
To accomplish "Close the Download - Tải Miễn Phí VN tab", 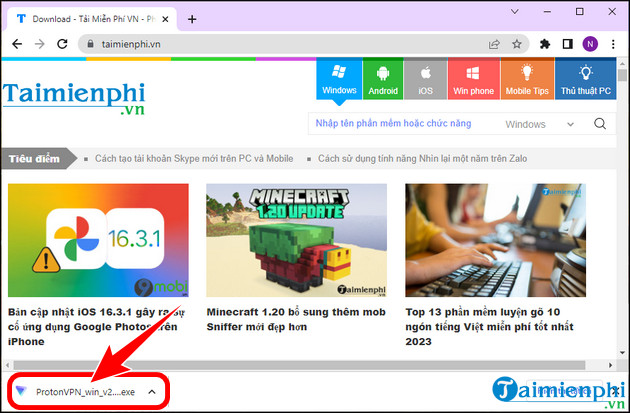I will pos(165,19).
